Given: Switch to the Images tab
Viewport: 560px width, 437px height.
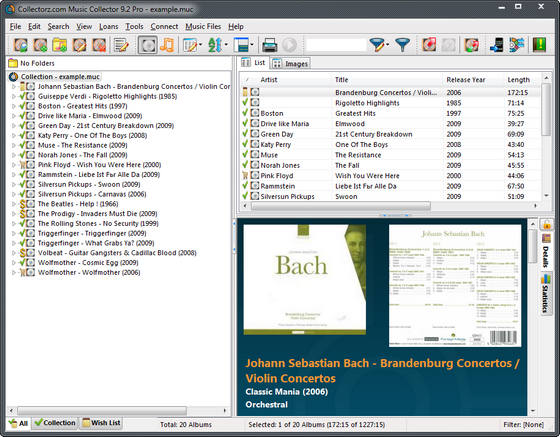Looking at the screenshot, I should click(x=290, y=64).
